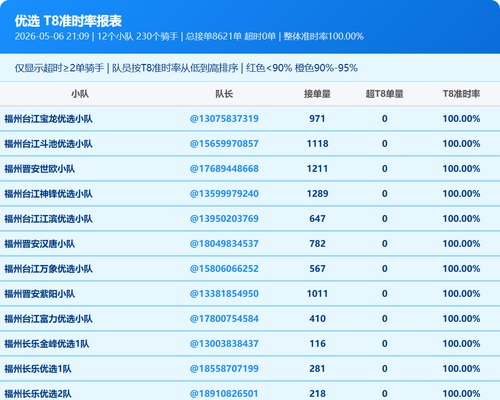The height and width of the screenshot is (400, 500).
Task: Select team 福州台江神锋优选小队
Action: pyautogui.click(x=48, y=194)
